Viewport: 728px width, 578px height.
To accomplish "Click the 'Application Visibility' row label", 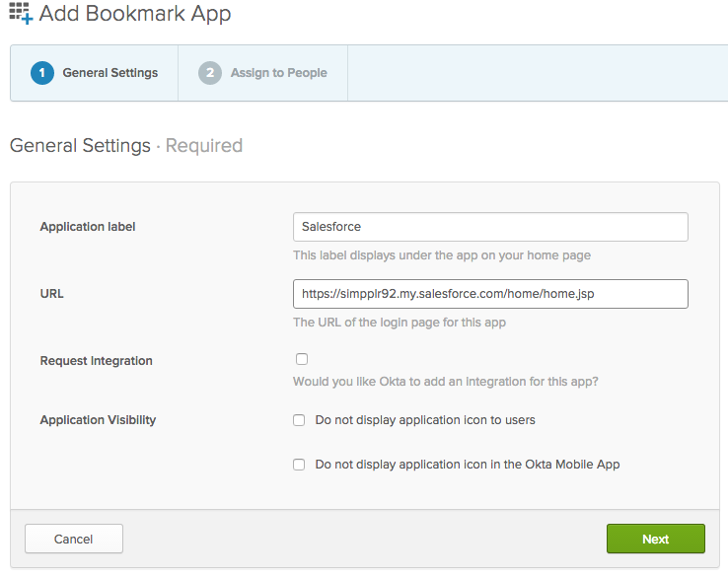I will [x=98, y=419].
